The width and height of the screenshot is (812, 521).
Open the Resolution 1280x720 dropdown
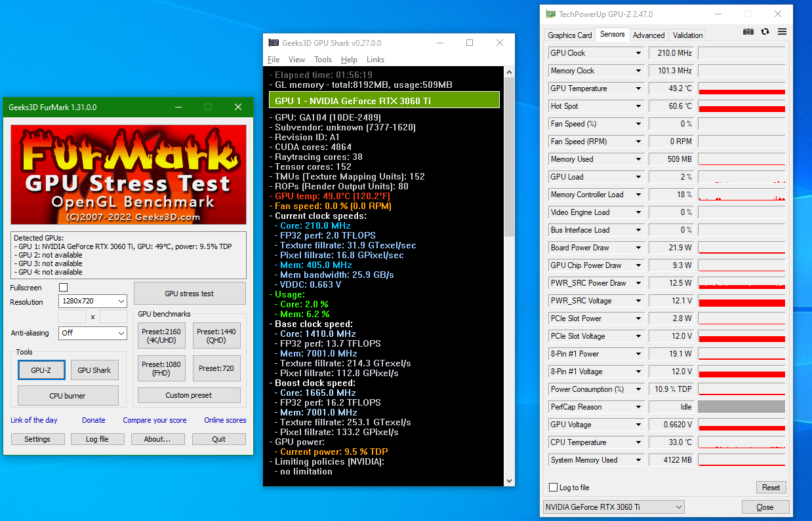(x=92, y=301)
